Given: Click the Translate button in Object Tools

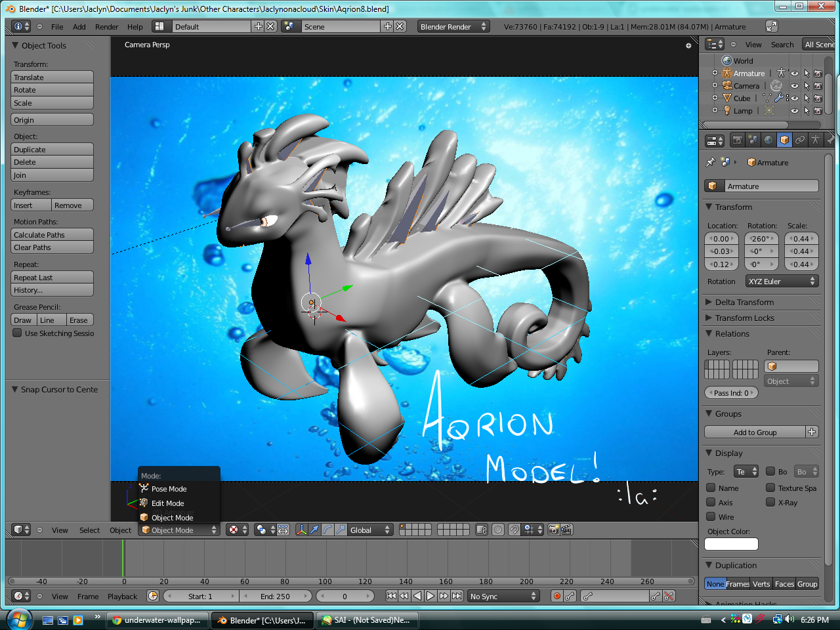Looking at the screenshot, I should click(x=52, y=77).
